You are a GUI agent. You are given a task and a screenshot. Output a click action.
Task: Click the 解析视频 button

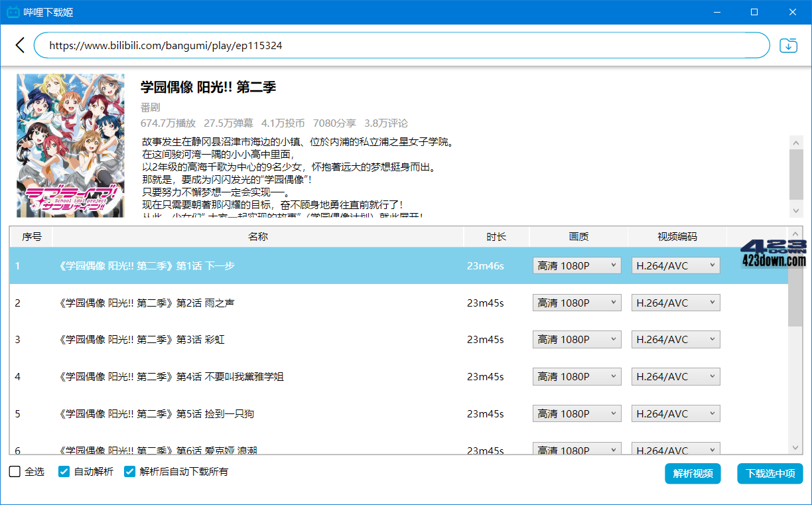(x=693, y=473)
